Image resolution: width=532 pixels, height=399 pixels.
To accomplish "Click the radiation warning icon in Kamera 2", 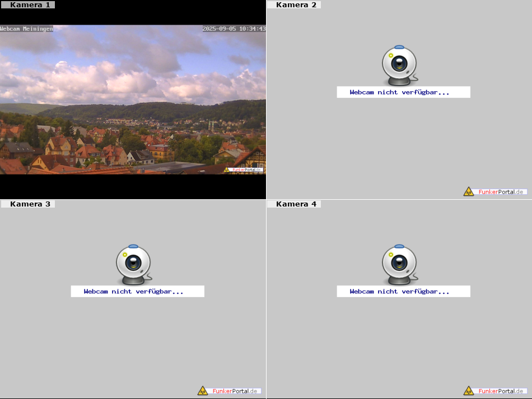I will pos(469,191).
